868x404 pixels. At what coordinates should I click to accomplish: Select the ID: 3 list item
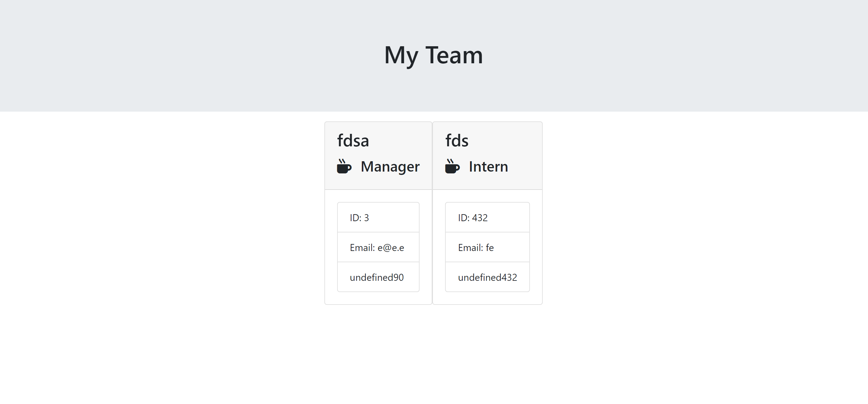point(378,218)
